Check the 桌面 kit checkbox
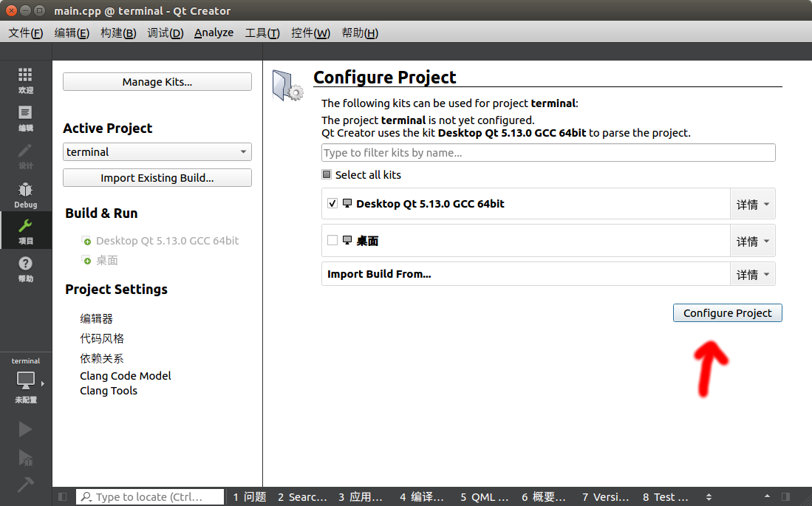 (x=332, y=240)
